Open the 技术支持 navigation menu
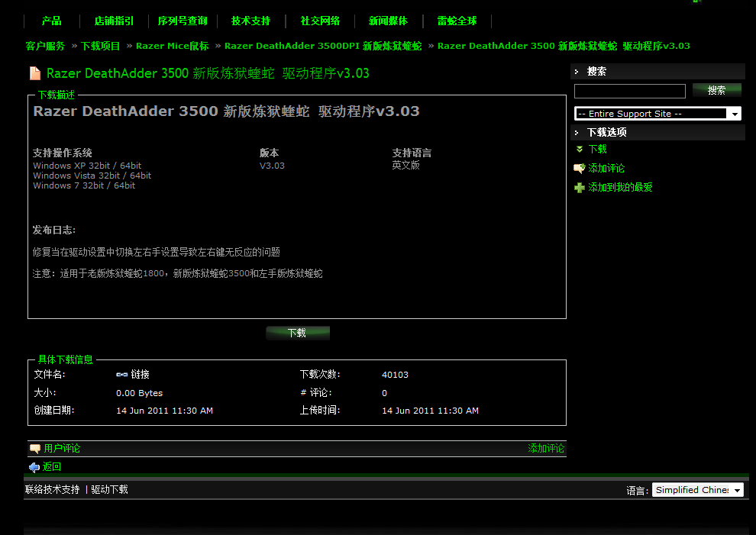756x535 pixels. tap(250, 21)
